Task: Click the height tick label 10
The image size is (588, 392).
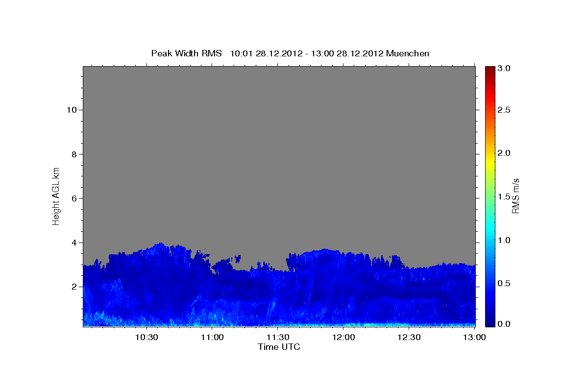Action: (x=72, y=110)
